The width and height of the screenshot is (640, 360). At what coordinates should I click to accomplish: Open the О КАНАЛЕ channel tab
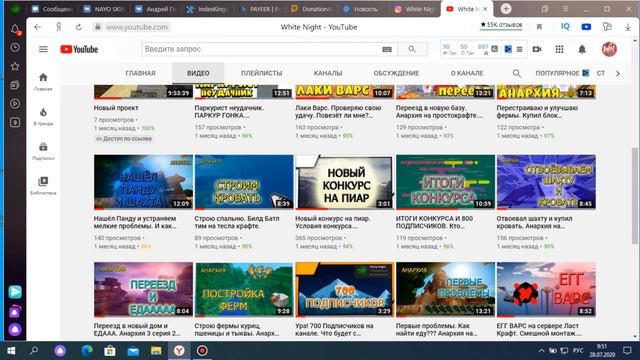467,73
